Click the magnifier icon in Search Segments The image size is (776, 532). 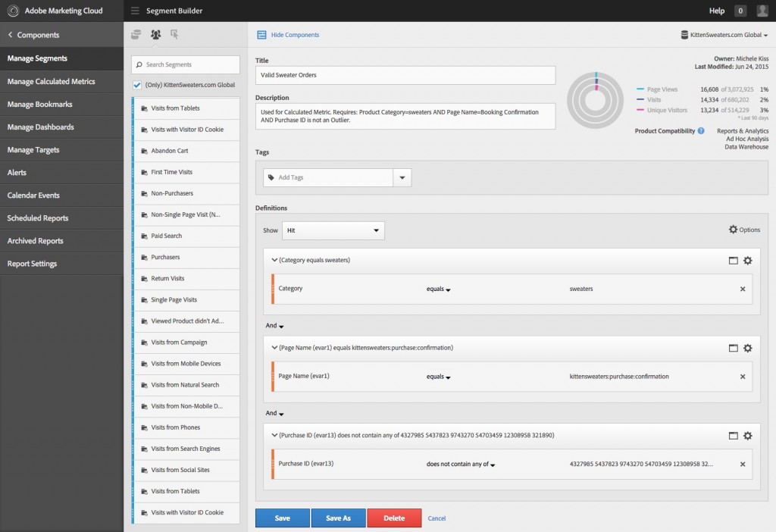[139, 65]
